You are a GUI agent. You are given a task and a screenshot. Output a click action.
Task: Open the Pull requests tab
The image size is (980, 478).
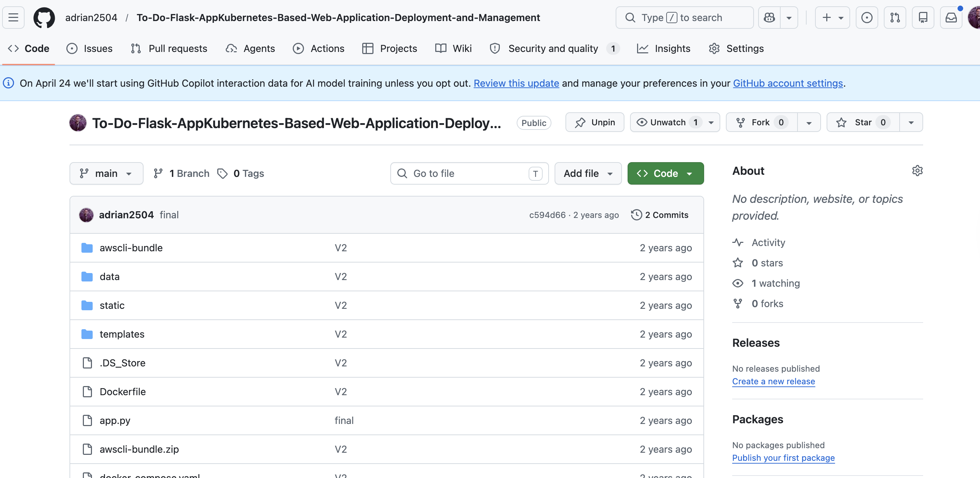[169, 48]
